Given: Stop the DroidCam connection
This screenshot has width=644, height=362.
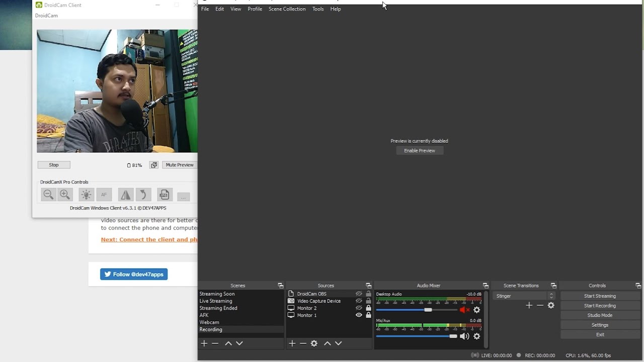Looking at the screenshot, I should tap(54, 165).
